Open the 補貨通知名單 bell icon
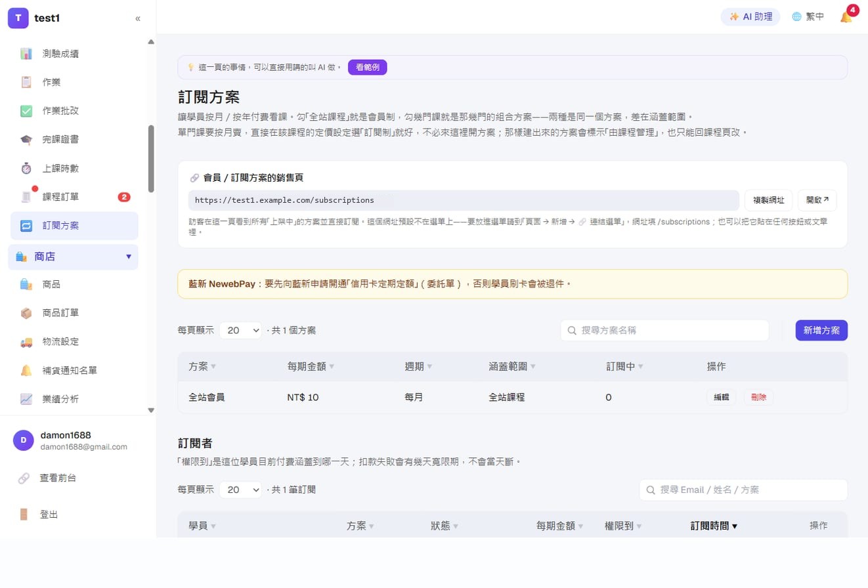Image resolution: width=868 pixels, height=588 pixels. (x=26, y=370)
